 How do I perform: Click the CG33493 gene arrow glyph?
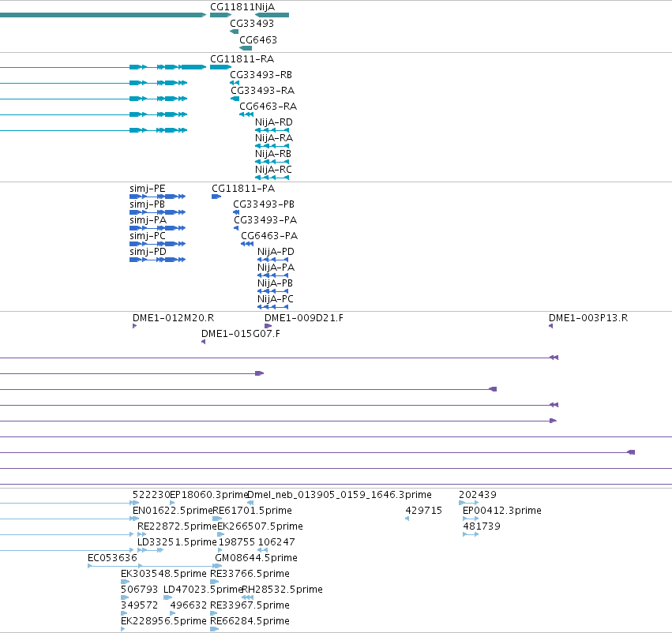click(234, 32)
